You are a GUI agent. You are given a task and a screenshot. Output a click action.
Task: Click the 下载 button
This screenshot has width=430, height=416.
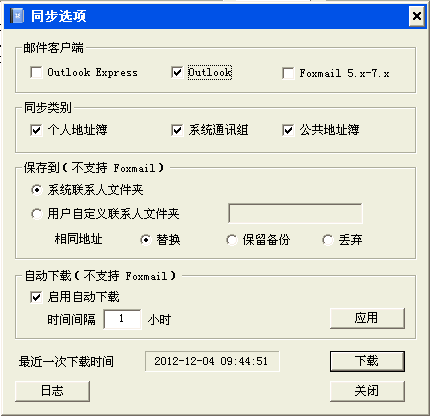[x=367, y=361]
